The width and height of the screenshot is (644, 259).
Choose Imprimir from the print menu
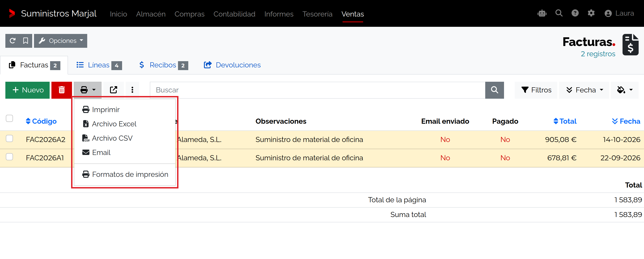coord(125,110)
